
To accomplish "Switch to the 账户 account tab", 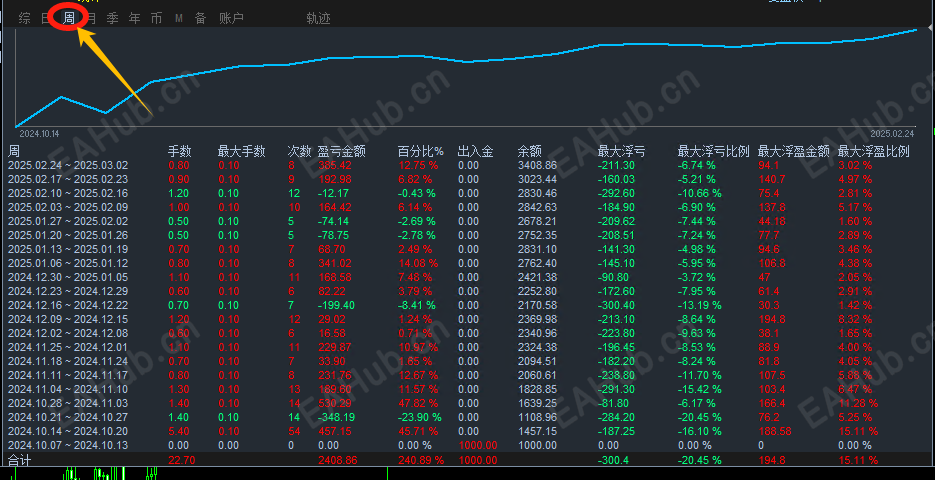I will point(231,18).
